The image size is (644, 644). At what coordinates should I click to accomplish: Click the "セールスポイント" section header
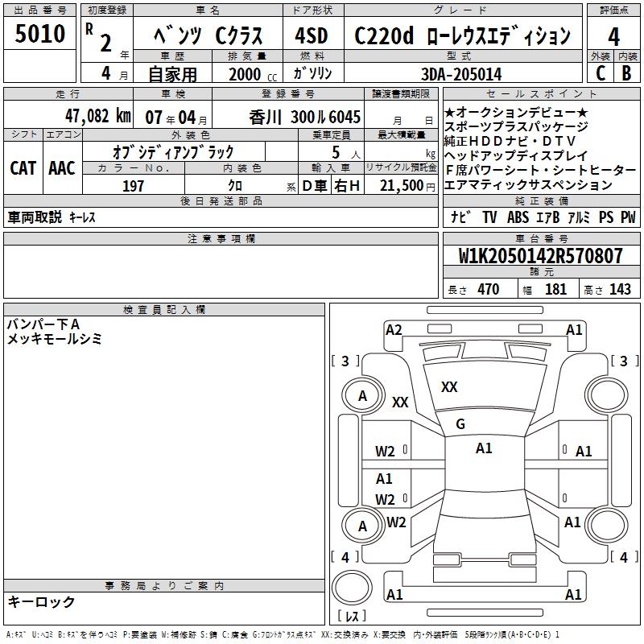pyautogui.click(x=541, y=94)
